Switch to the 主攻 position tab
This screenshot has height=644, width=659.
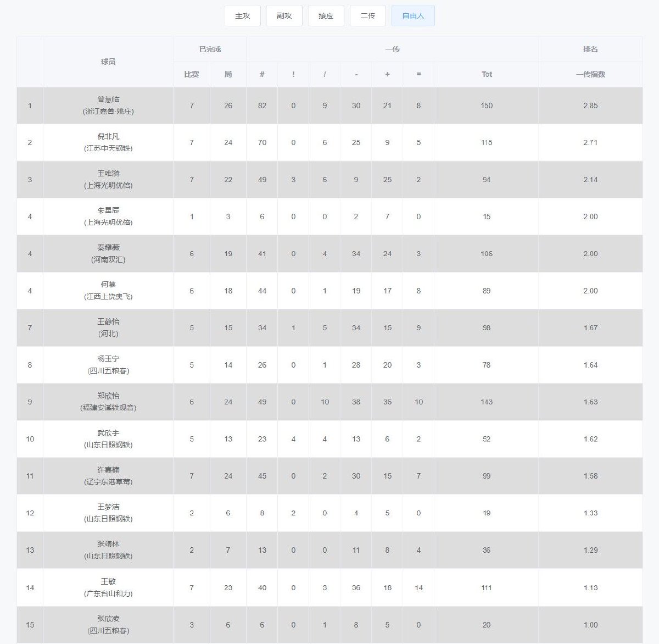tap(242, 16)
